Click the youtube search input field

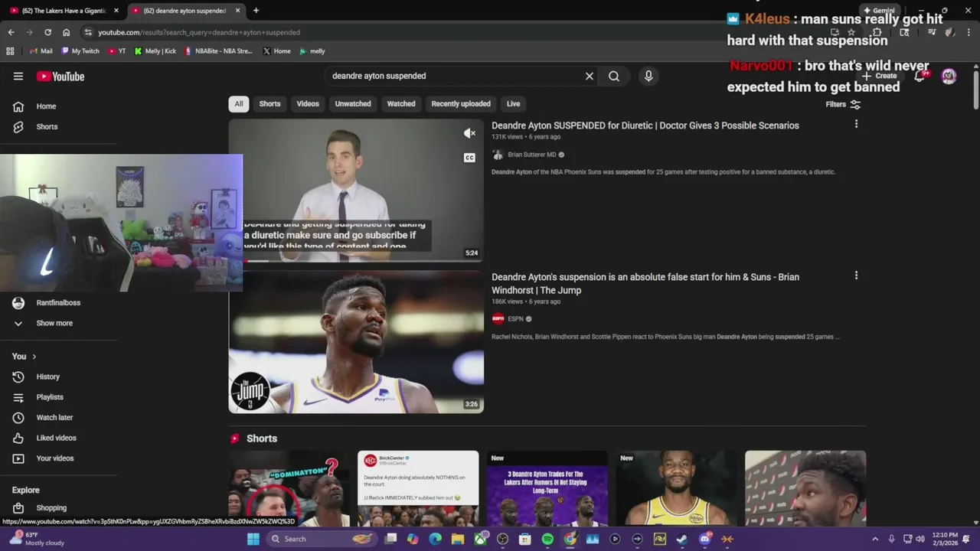click(456, 76)
